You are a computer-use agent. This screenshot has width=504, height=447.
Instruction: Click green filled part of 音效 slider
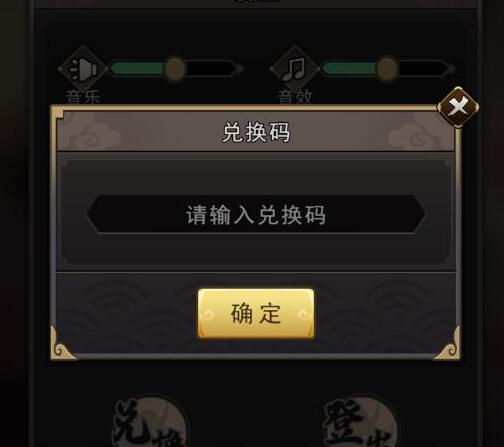349,69
